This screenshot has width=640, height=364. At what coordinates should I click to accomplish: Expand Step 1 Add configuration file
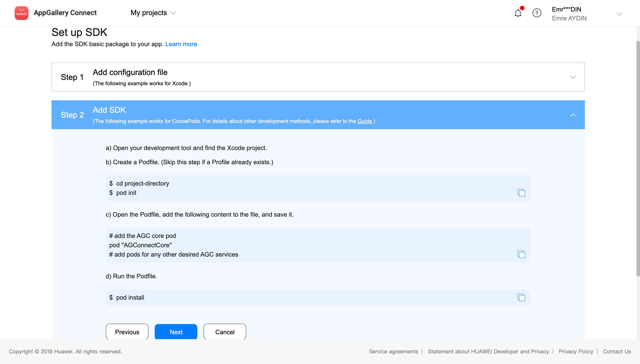(x=572, y=77)
